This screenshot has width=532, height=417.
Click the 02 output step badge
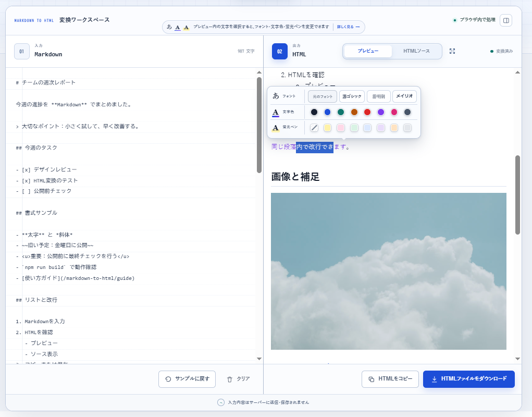280,51
